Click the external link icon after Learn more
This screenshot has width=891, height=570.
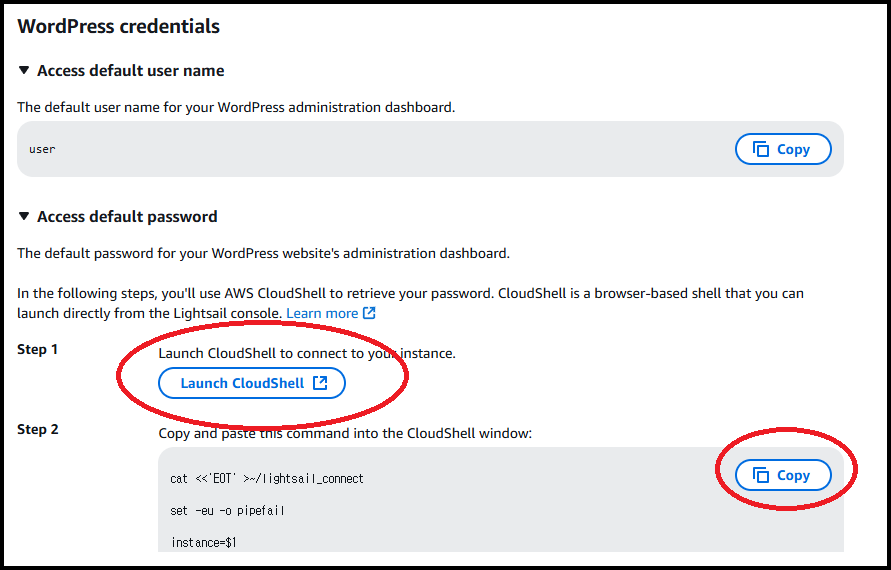(369, 313)
